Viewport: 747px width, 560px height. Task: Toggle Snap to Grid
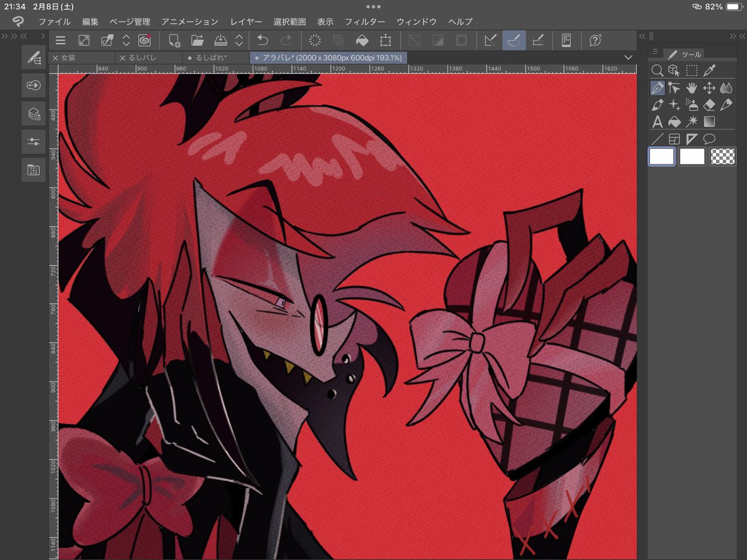[x=538, y=40]
